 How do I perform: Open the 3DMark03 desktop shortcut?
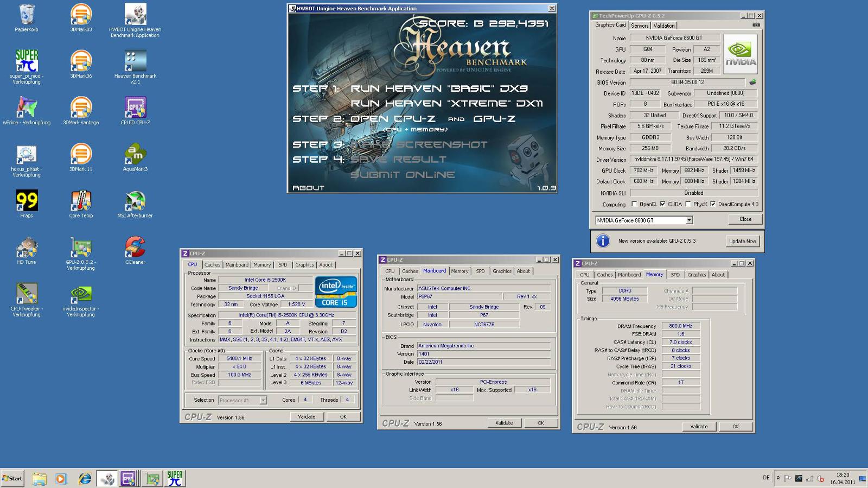[x=81, y=15]
